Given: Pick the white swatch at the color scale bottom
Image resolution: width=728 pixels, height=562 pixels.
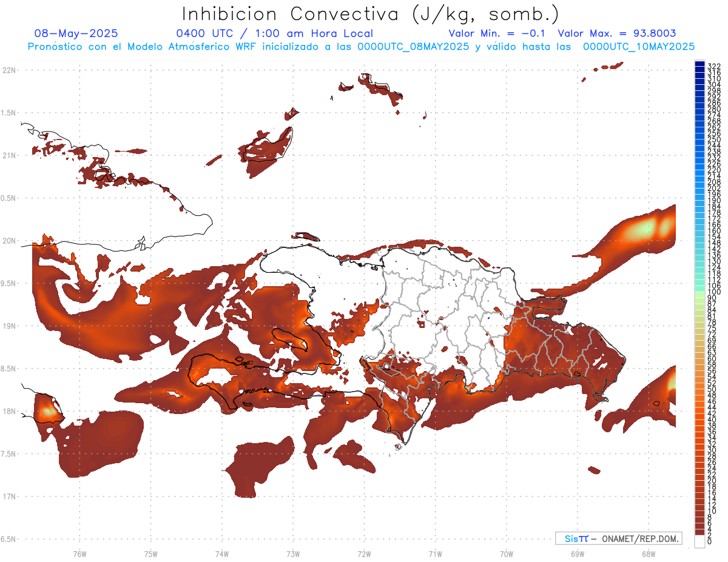Looking at the screenshot, I should (699, 541).
